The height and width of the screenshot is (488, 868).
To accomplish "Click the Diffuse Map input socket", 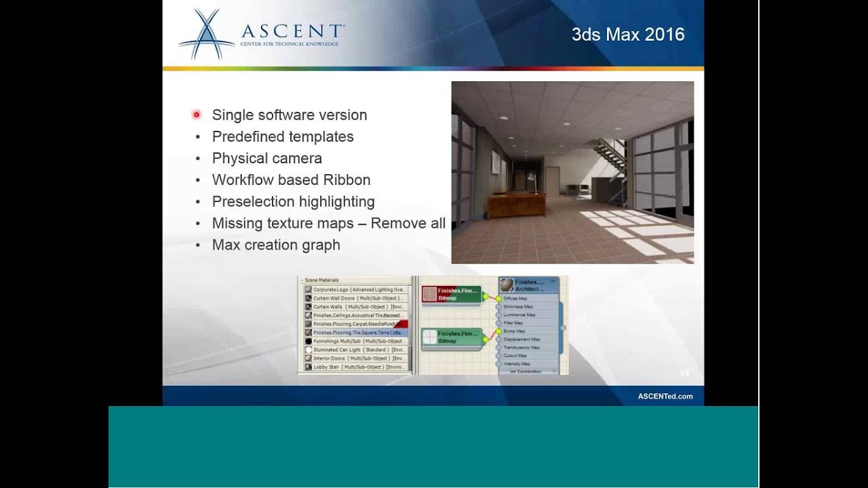I will coord(498,298).
